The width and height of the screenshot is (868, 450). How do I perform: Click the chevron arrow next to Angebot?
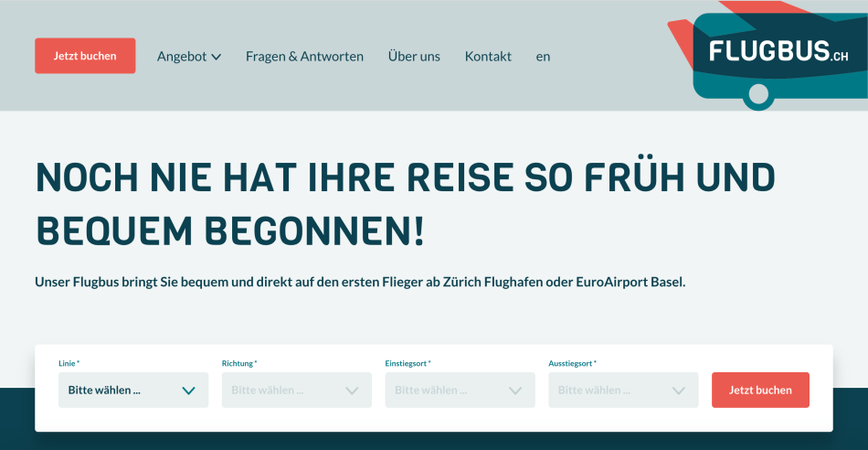(217, 57)
